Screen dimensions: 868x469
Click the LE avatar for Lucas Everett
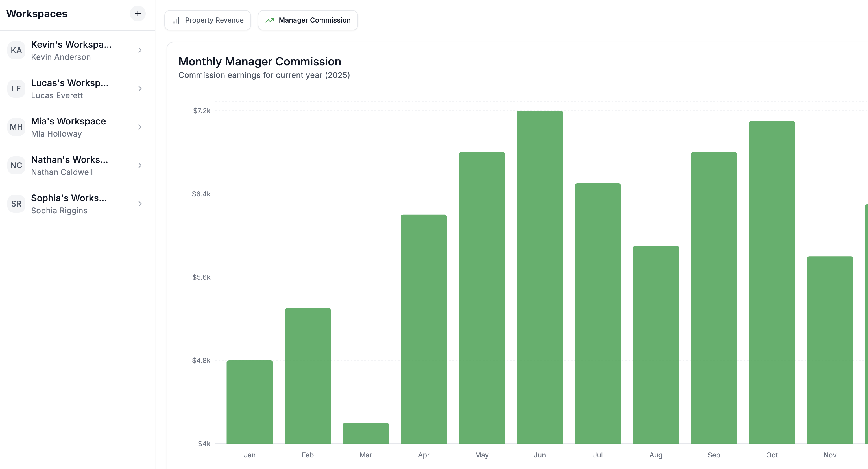(16, 89)
